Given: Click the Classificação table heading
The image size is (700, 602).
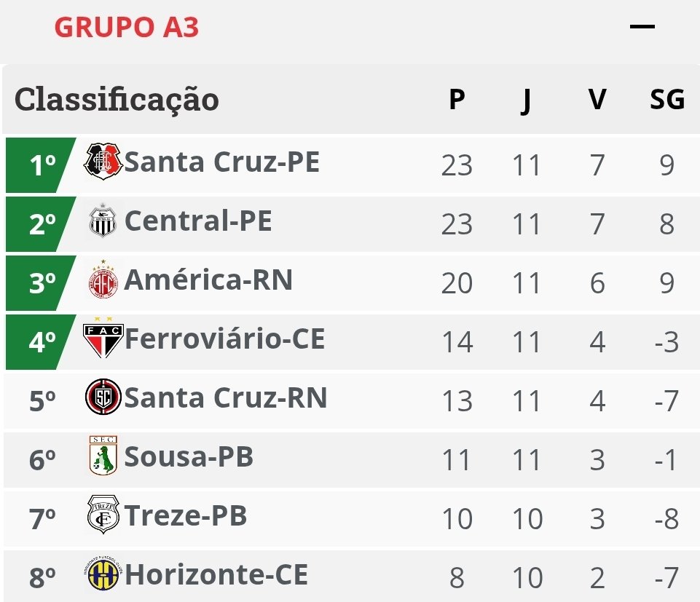Looking at the screenshot, I should click(x=117, y=100).
